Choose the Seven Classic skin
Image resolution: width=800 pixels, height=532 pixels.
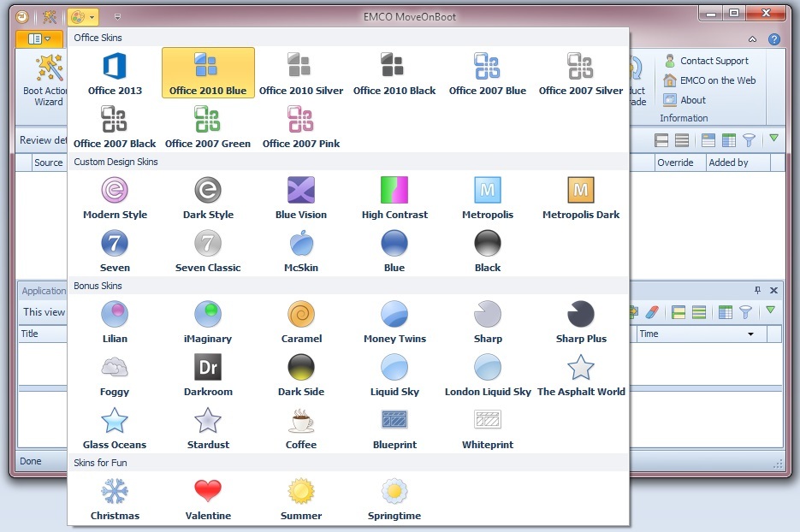(208, 251)
